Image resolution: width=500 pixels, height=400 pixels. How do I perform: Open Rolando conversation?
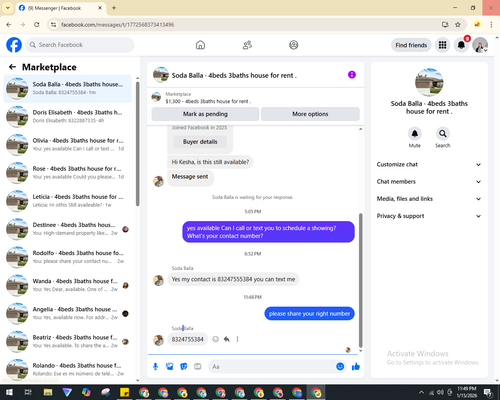(68, 369)
